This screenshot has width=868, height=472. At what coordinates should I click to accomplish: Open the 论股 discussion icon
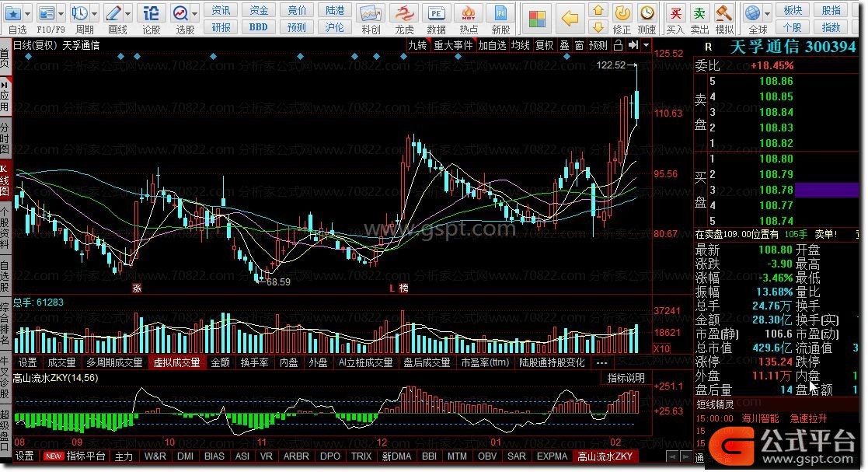pyautogui.click(x=151, y=12)
